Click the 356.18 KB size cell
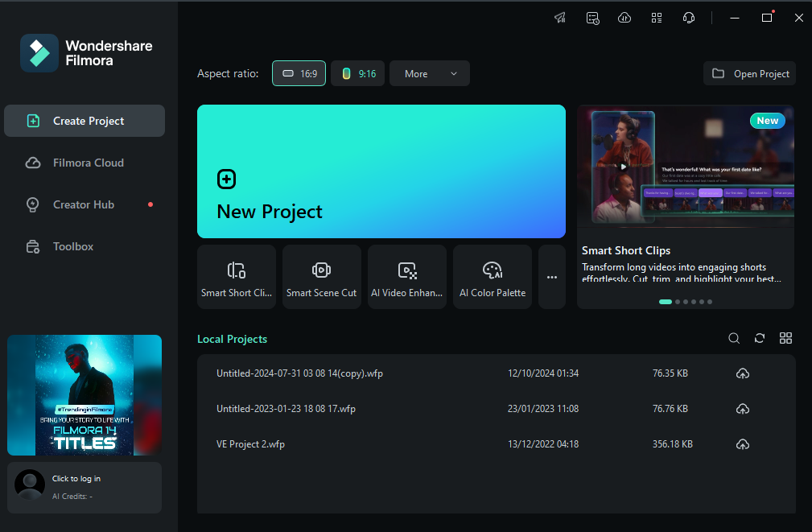 (x=673, y=444)
